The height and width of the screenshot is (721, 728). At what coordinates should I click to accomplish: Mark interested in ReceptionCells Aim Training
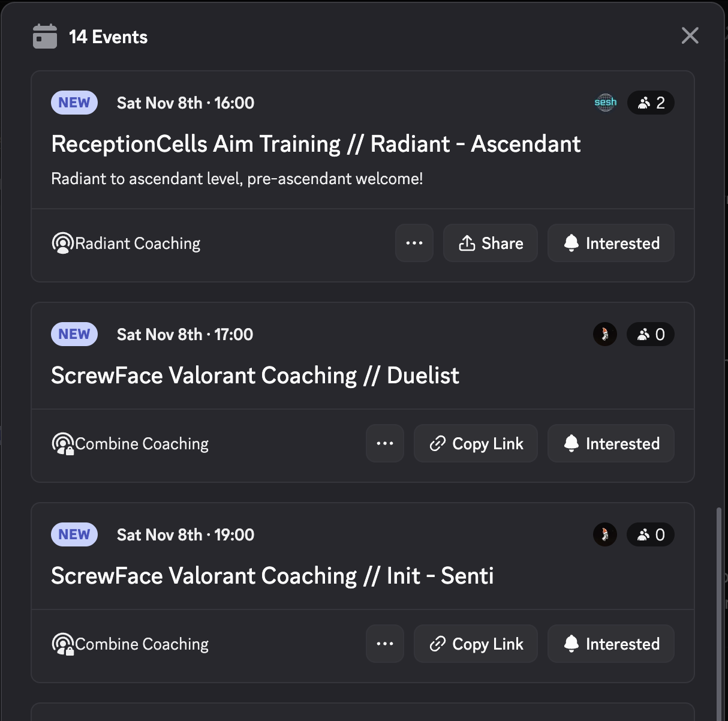coord(611,243)
